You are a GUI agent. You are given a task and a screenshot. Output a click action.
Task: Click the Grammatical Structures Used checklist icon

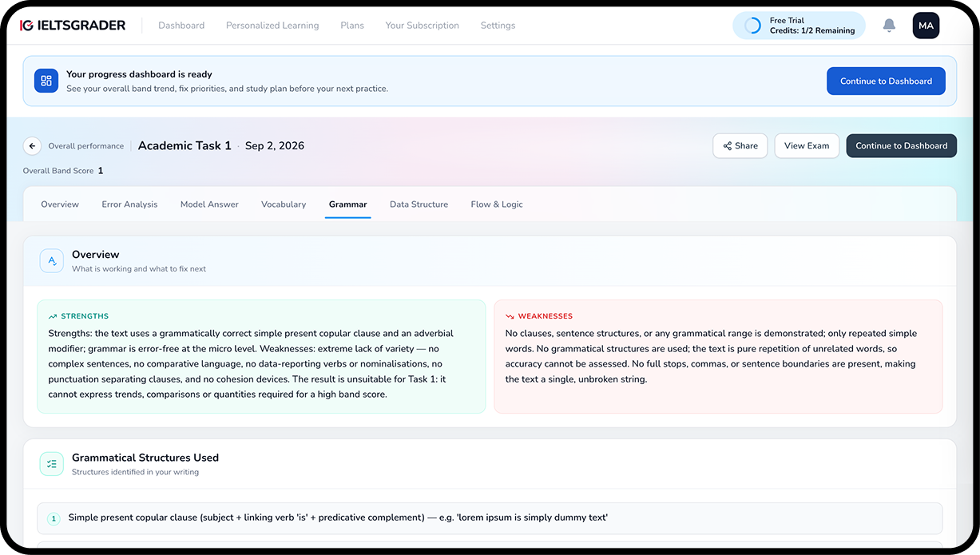pyautogui.click(x=52, y=464)
